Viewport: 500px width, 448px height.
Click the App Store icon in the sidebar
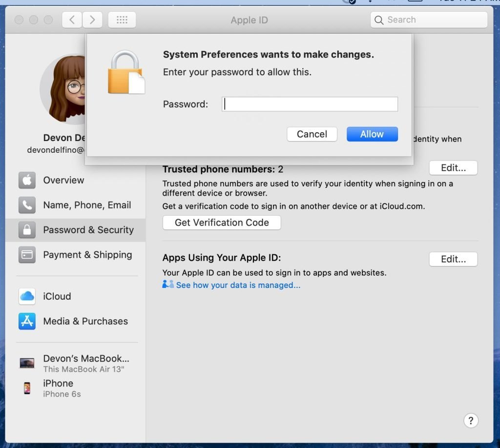(x=27, y=321)
